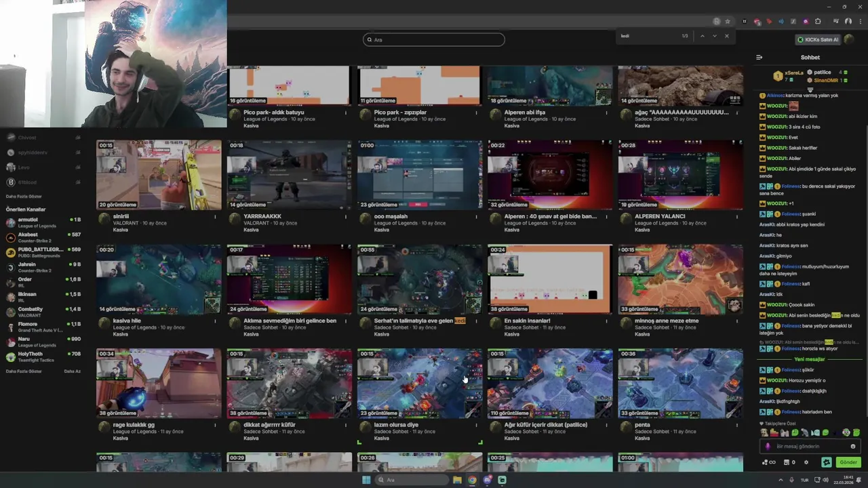
Task: Open the ALPEREN YALANCI clip title
Action: (660, 216)
